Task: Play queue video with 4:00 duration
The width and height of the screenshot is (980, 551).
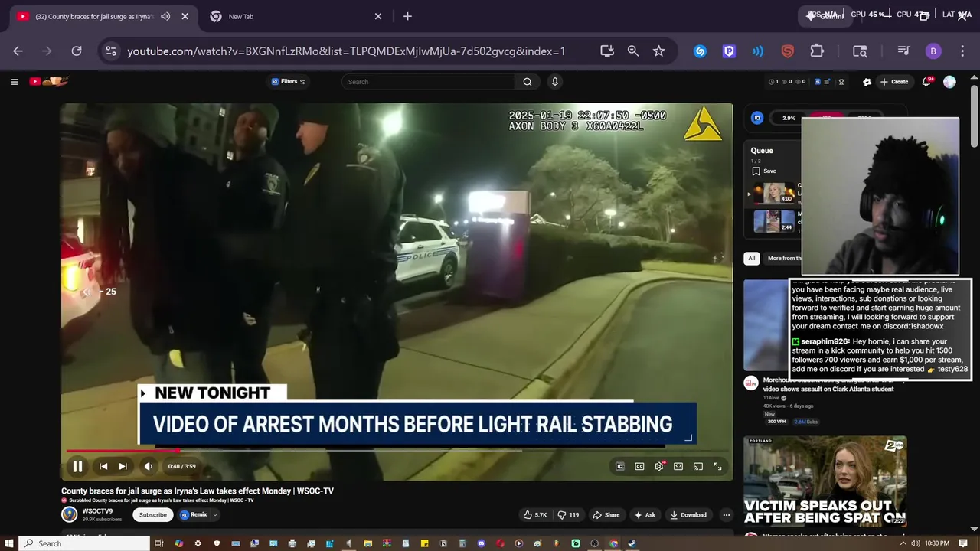Action: point(774,194)
